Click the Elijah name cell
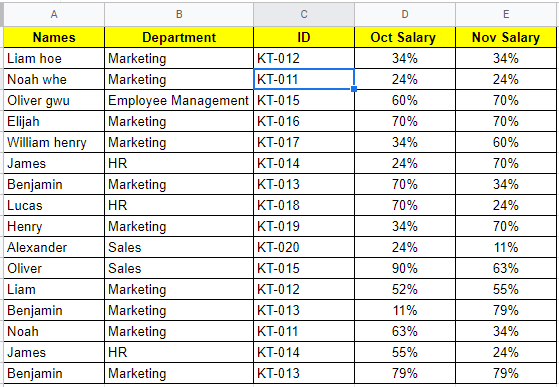The width and height of the screenshot is (559, 387). (x=54, y=122)
